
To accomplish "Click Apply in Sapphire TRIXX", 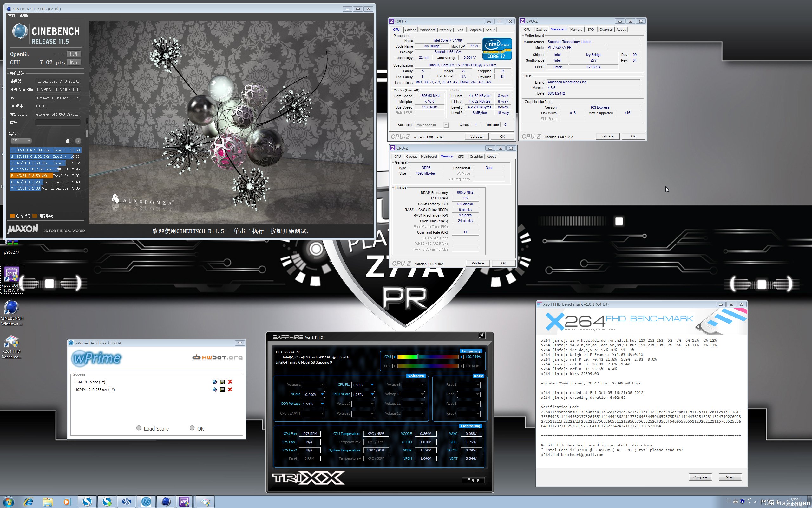I will point(473,479).
